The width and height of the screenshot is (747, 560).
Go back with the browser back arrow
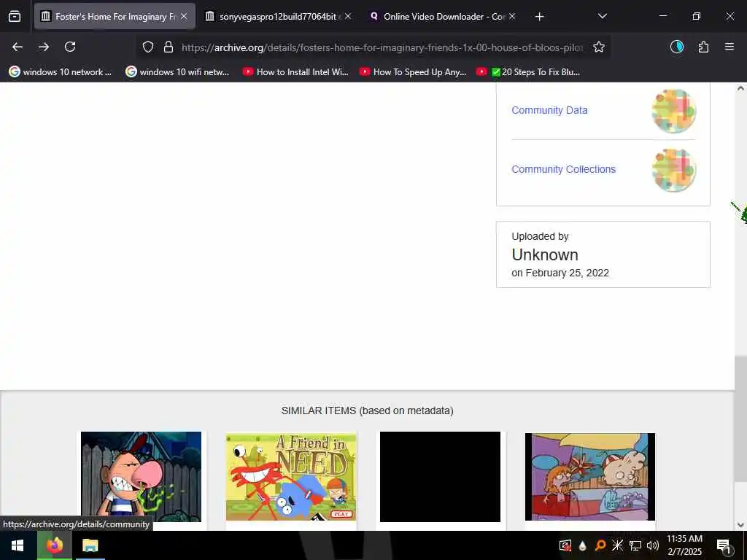(x=18, y=47)
